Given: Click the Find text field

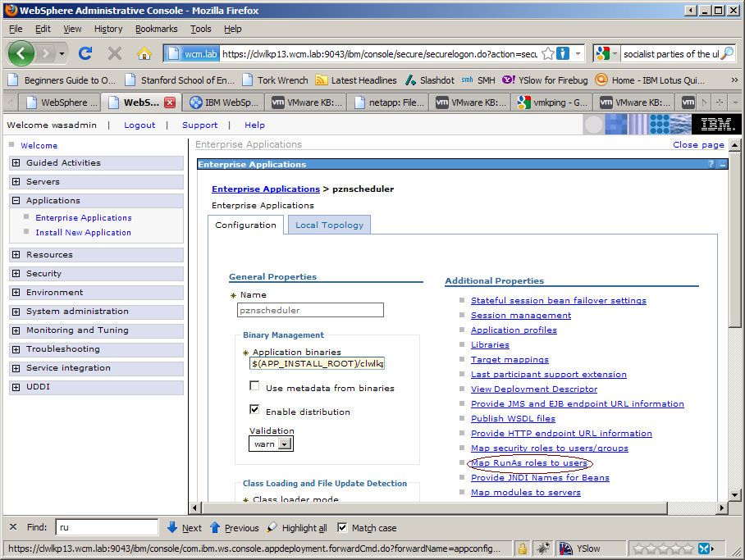Looking at the screenshot, I should coord(107,527).
